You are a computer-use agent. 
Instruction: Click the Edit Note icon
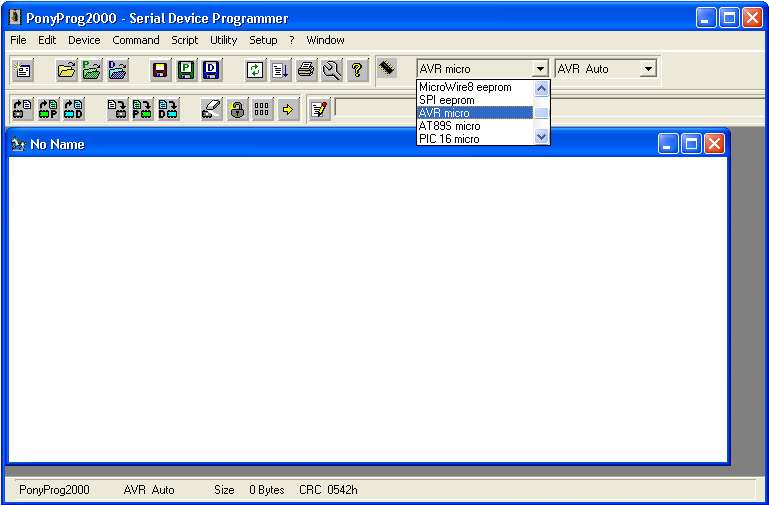click(319, 109)
